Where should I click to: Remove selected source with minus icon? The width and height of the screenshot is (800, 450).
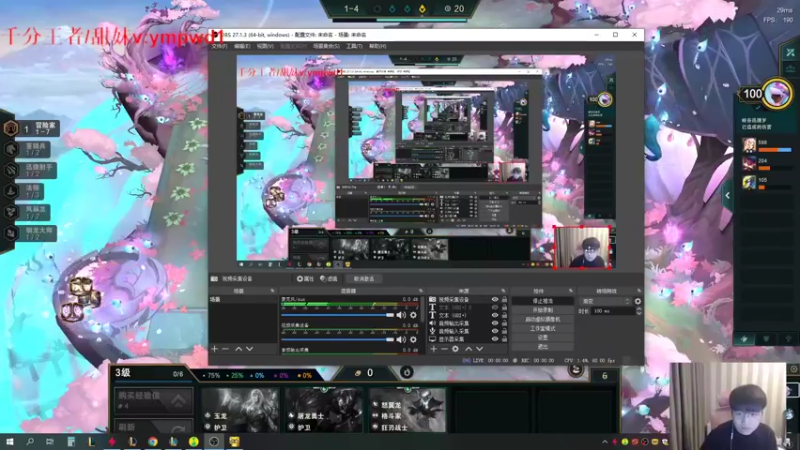pyautogui.click(x=444, y=349)
